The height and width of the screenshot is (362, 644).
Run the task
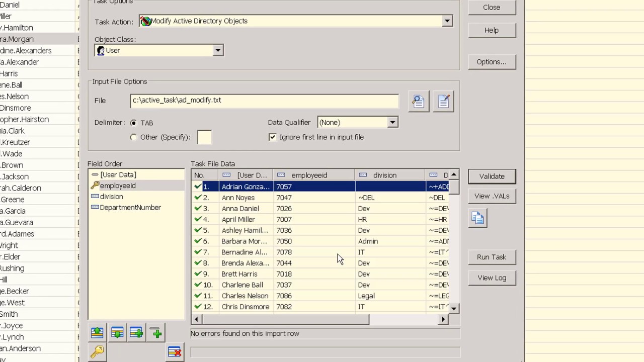pos(492,257)
